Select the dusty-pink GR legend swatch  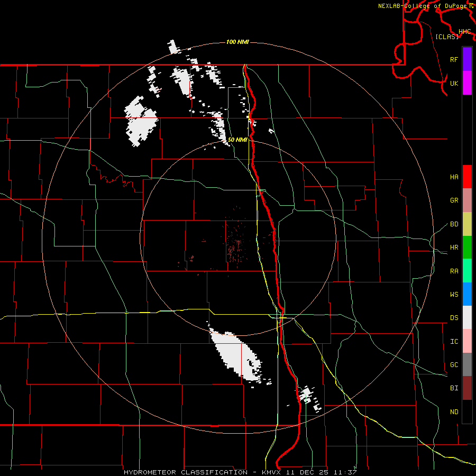click(x=467, y=200)
